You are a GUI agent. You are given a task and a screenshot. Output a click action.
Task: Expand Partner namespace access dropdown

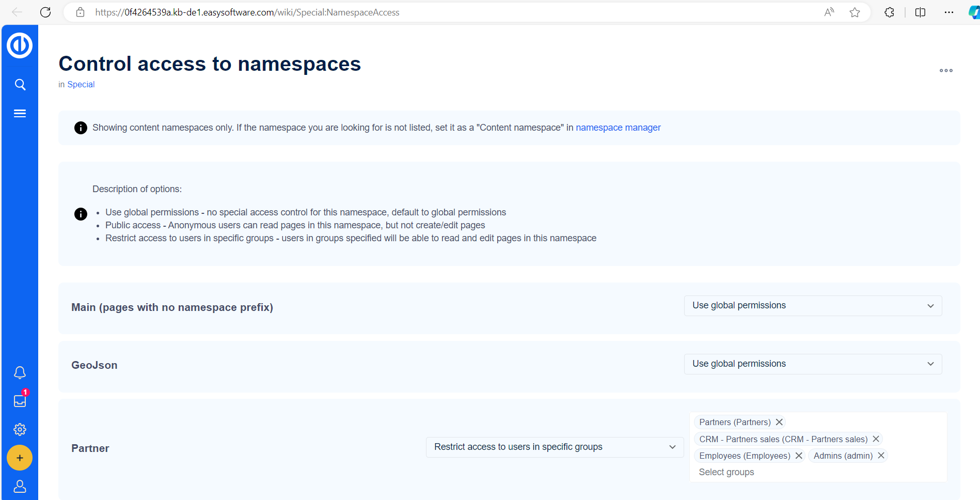(555, 447)
